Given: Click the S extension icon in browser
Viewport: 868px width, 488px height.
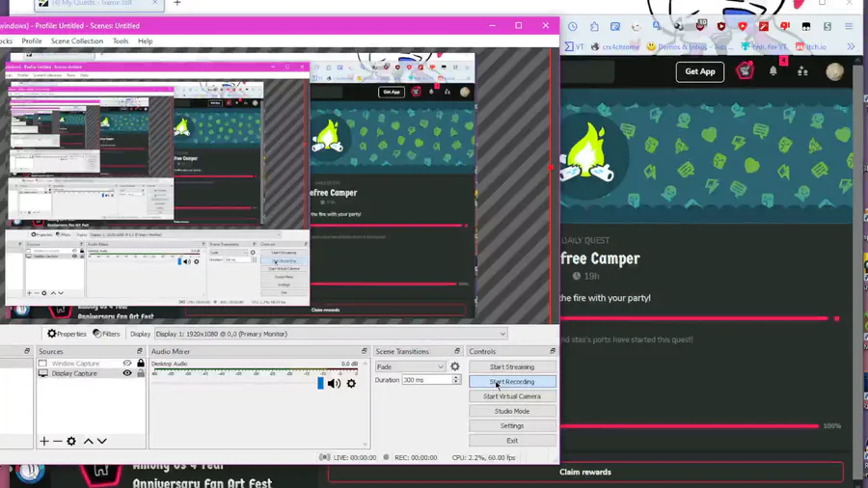Looking at the screenshot, I should pyautogui.click(x=827, y=26).
